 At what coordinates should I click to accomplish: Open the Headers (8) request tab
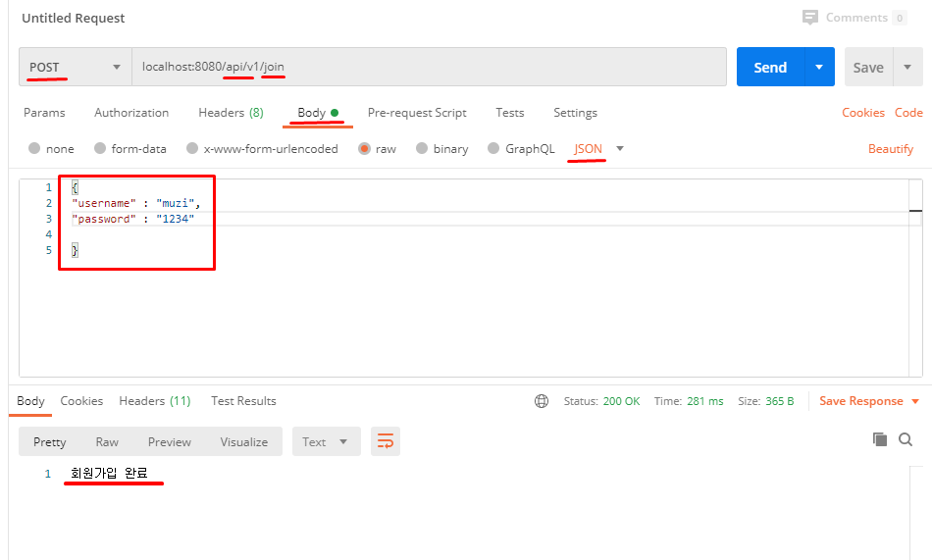coord(231,113)
